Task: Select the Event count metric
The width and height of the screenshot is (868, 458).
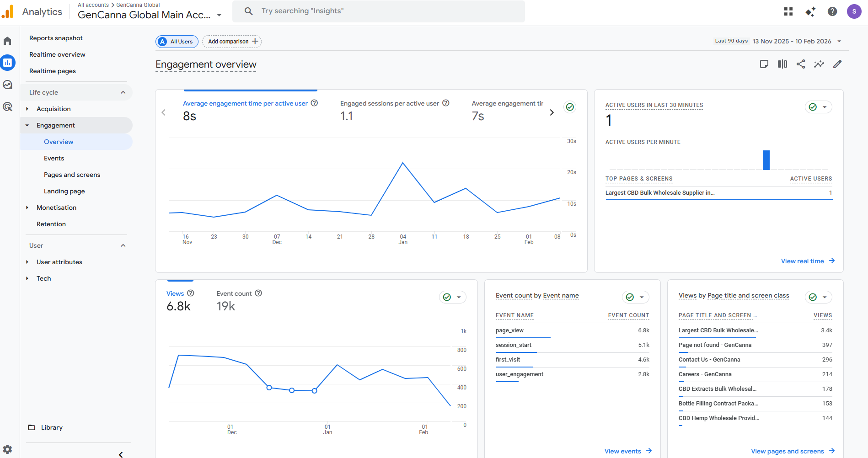Action: 234,293
